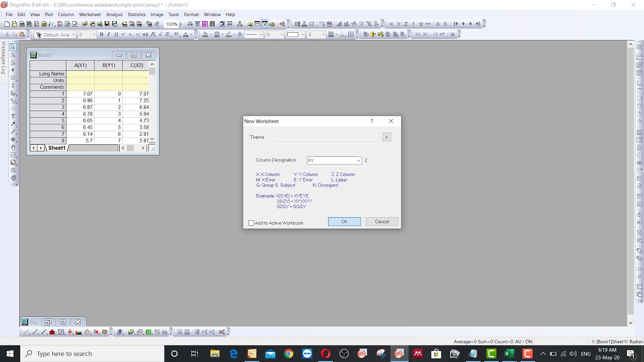Click the Windows search box
Image resolution: width=644 pixels, height=362 pixels.
click(92, 353)
